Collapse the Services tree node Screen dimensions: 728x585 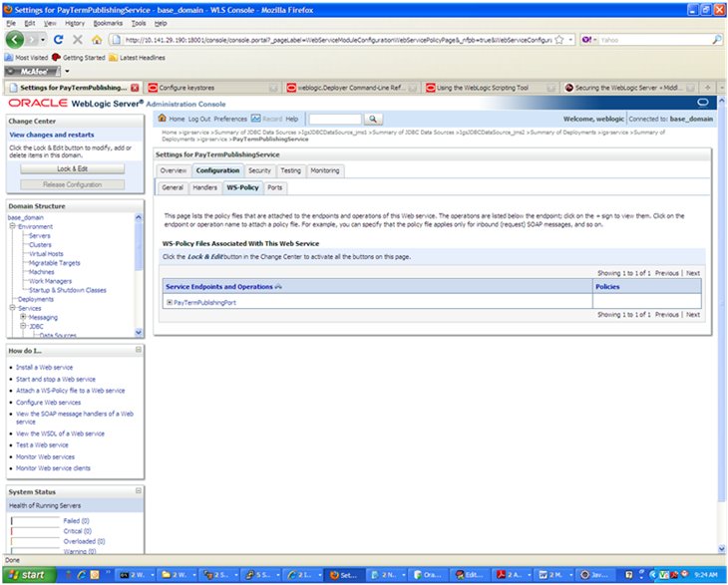(13, 308)
